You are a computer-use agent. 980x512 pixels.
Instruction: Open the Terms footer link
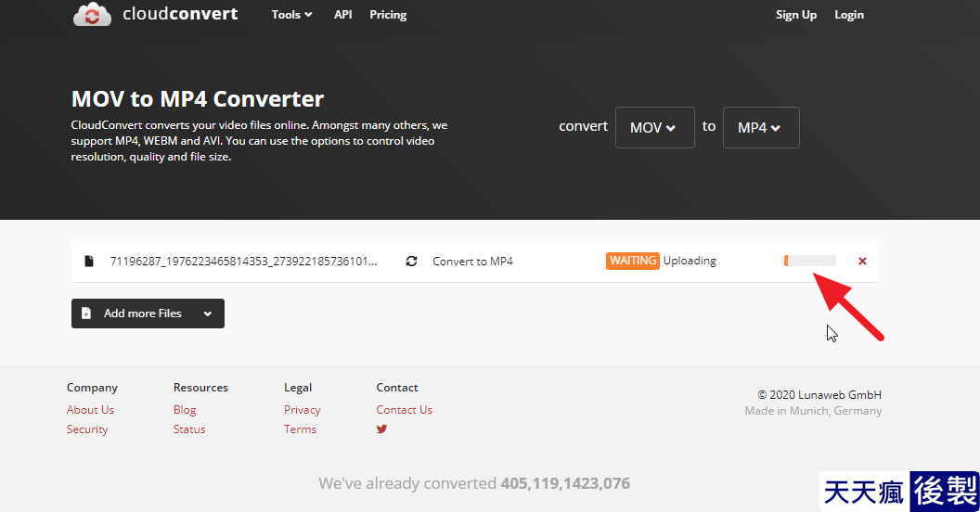pyautogui.click(x=300, y=429)
